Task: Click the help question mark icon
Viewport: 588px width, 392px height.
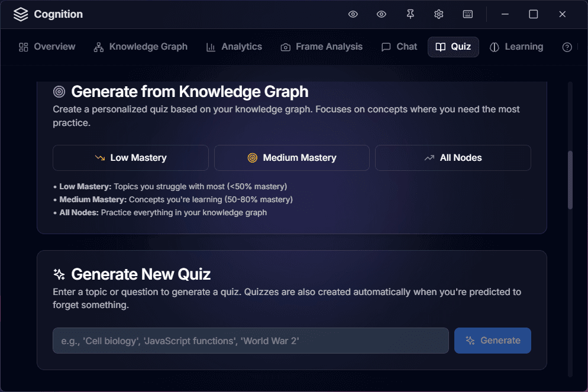Action: click(x=567, y=47)
